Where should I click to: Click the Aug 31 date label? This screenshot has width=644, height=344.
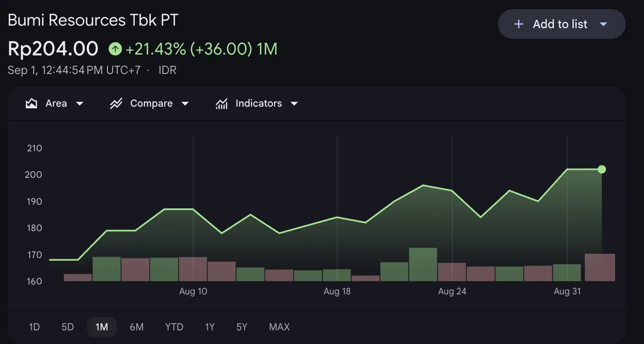tap(567, 291)
